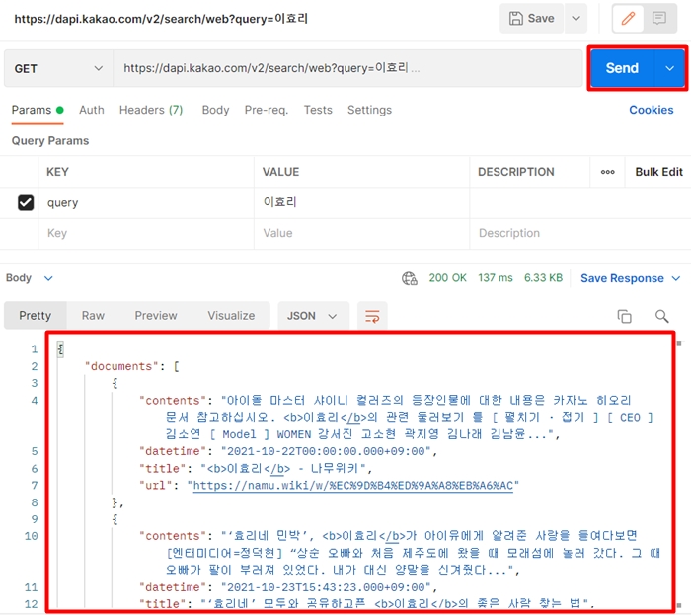The width and height of the screenshot is (691, 616).
Task: Click the "documents" key in response
Action: coord(121,366)
